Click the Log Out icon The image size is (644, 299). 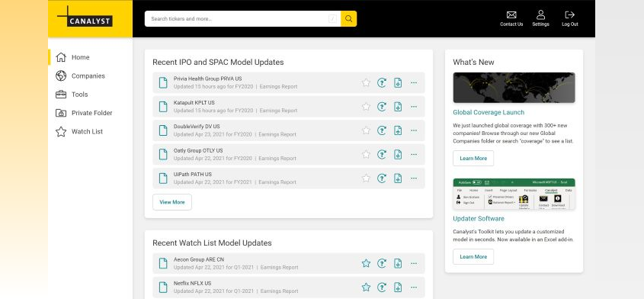(x=569, y=15)
